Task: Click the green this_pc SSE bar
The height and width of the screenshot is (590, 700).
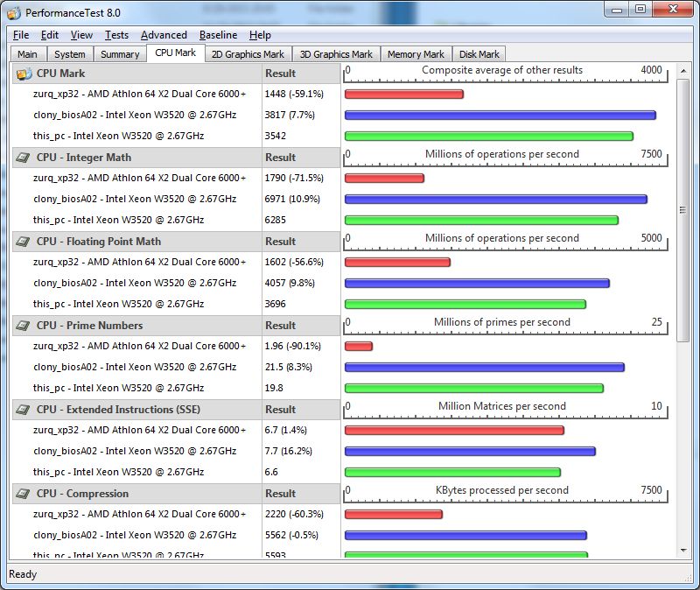Action: [452, 472]
